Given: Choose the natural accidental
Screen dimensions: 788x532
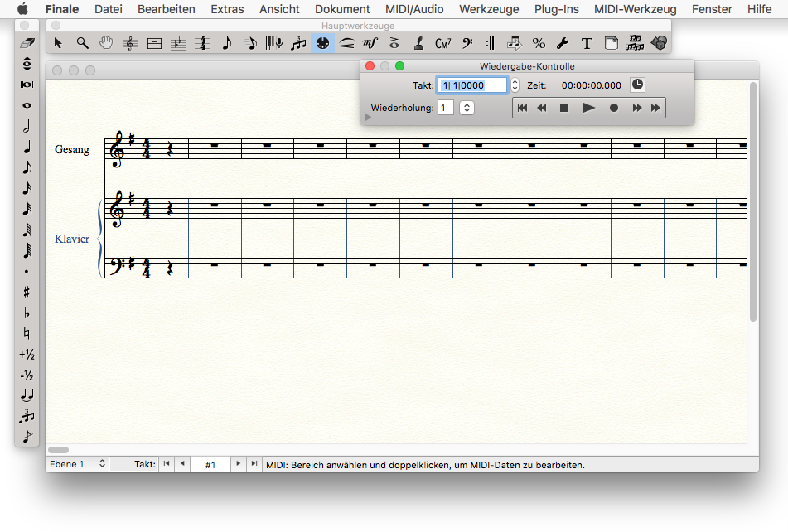Looking at the screenshot, I should pos(27,334).
